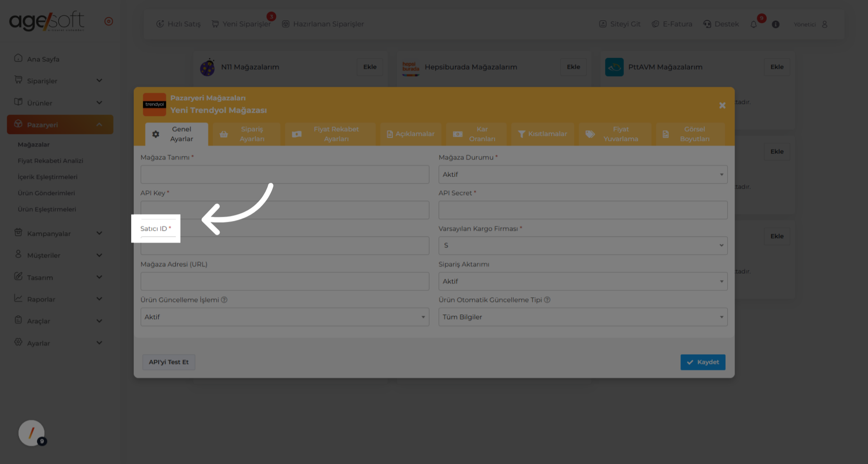Open Fiyat Rekabeti Analizi
The image size is (868, 464).
tap(51, 161)
